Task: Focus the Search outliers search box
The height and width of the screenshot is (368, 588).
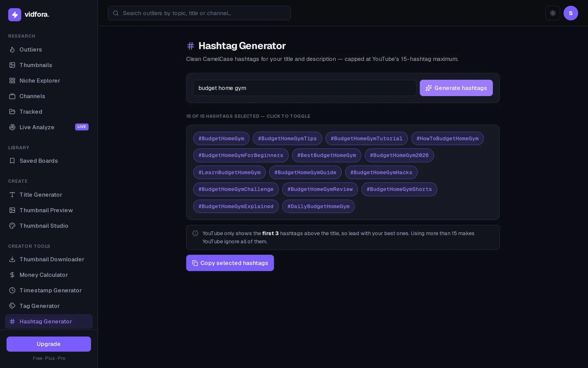Action: click(x=199, y=13)
